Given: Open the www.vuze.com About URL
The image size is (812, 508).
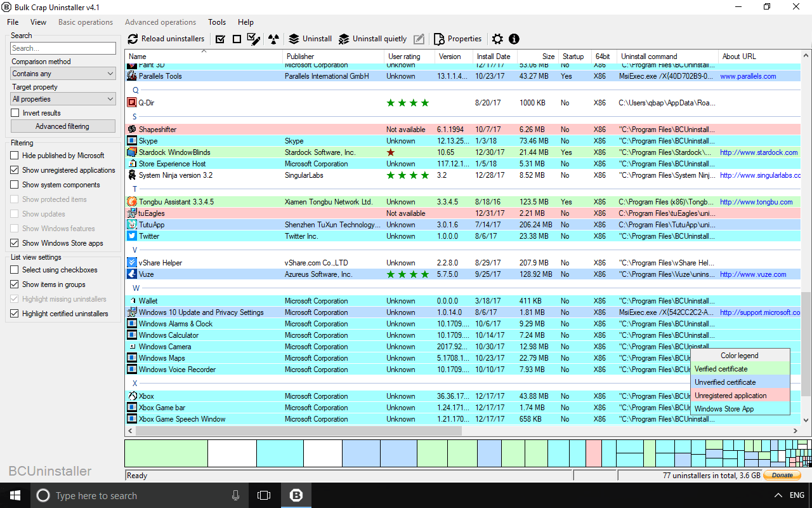Looking at the screenshot, I should point(753,274).
